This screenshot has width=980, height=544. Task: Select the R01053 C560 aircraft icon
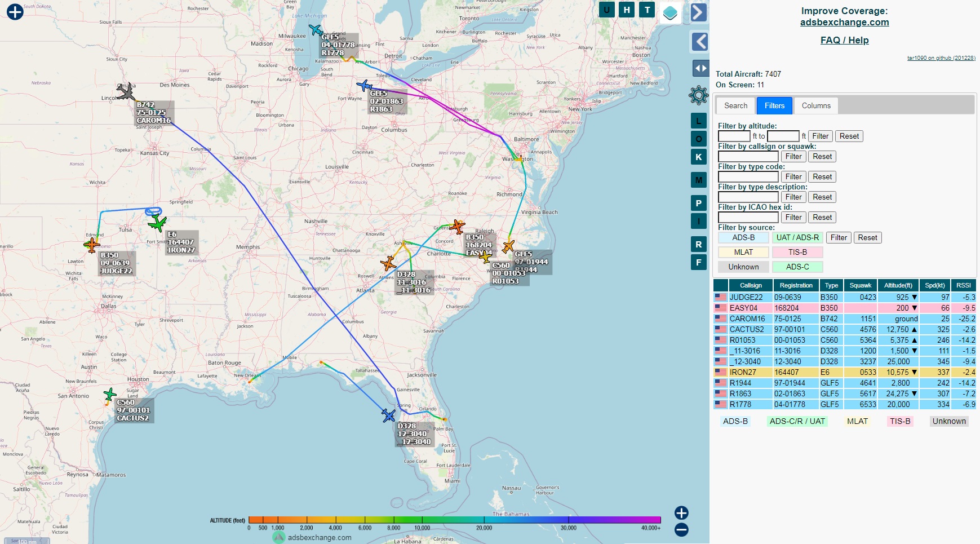485,257
